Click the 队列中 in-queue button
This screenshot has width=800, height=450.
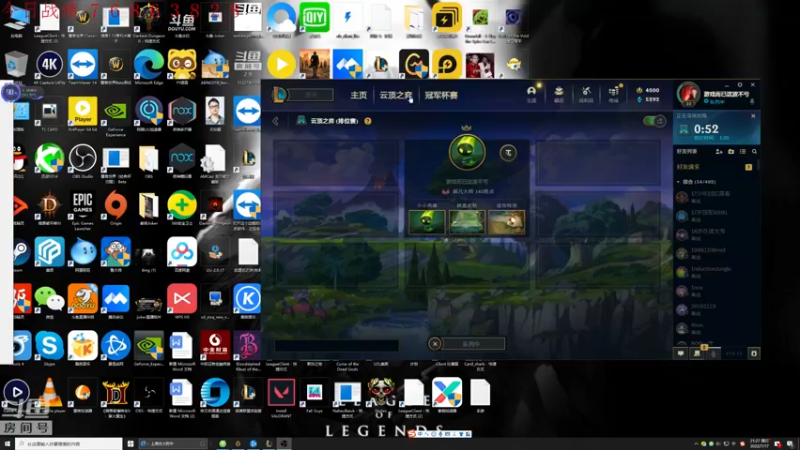pos(473,344)
